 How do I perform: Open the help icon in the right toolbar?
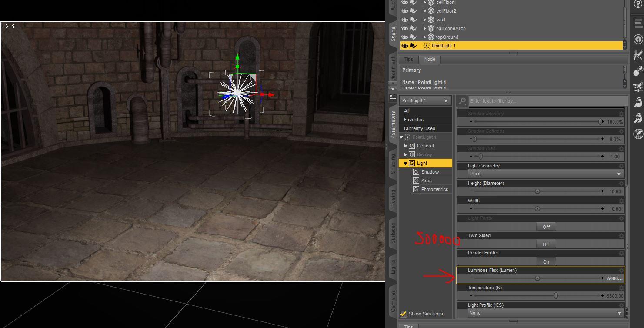point(638,4)
